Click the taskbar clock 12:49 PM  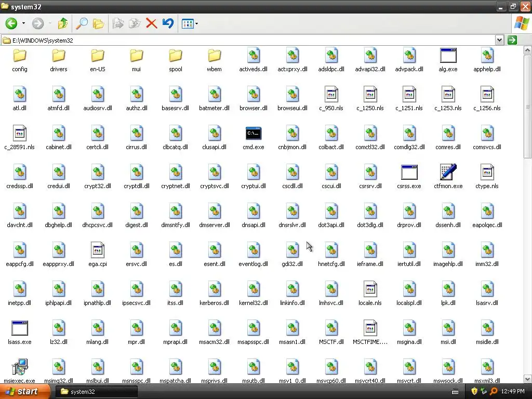pos(513,392)
